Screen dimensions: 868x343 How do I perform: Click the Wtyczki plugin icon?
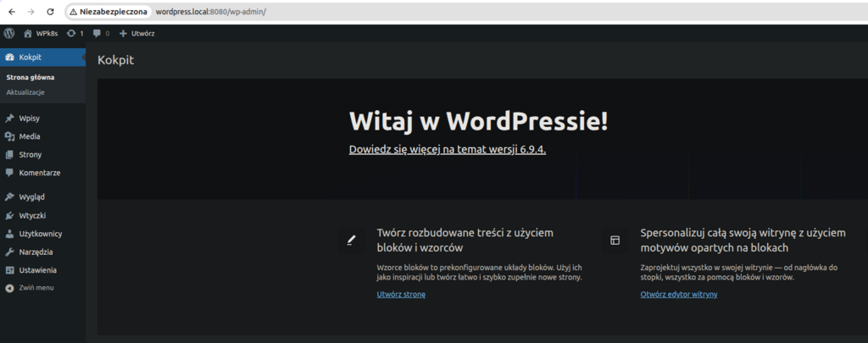click(x=9, y=215)
